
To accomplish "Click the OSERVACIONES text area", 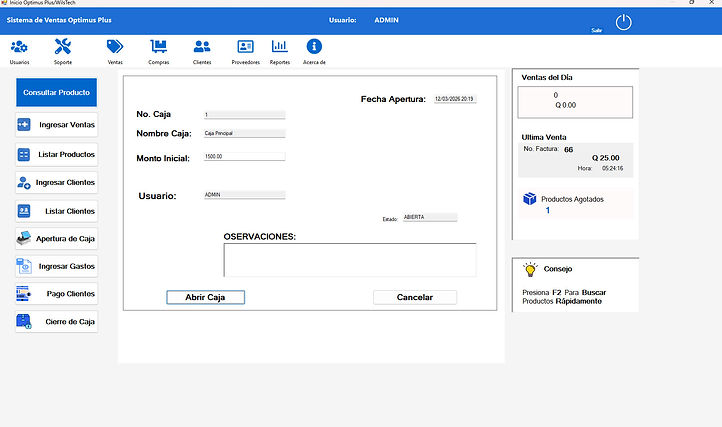I will coord(350,260).
